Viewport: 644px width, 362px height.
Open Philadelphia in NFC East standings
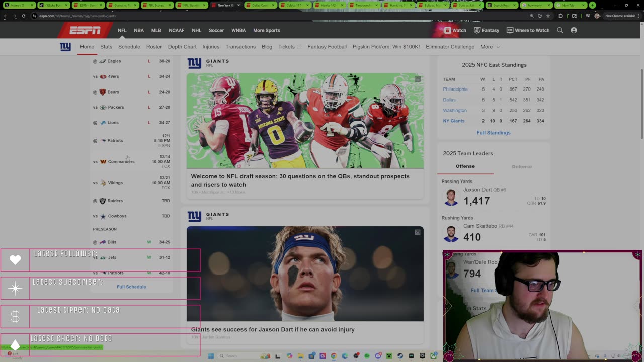click(455, 89)
